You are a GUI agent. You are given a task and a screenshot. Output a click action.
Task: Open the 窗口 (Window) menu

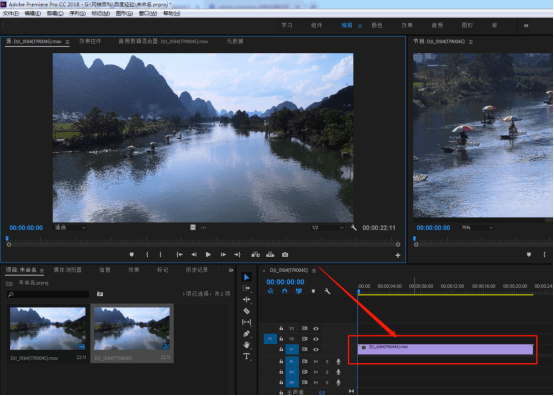tap(148, 13)
